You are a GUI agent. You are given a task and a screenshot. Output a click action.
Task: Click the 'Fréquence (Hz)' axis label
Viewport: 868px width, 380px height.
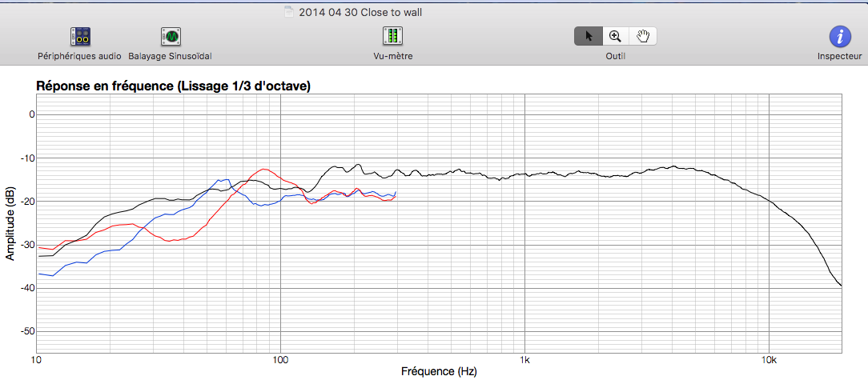(439, 370)
